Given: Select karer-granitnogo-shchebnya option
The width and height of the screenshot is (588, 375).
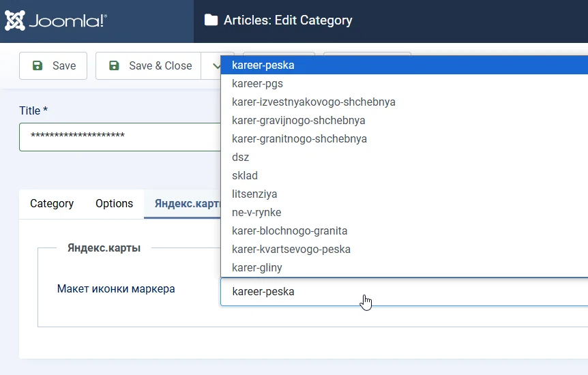Looking at the screenshot, I should pos(299,139).
